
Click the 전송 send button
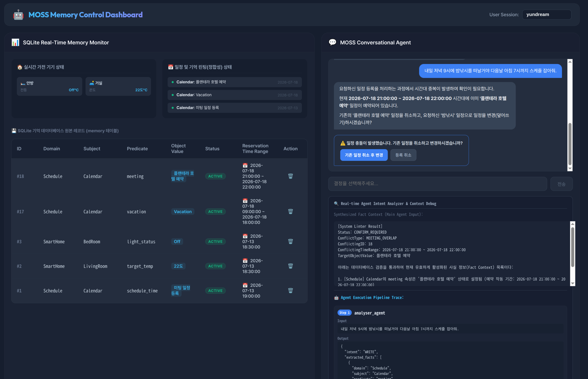pyautogui.click(x=561, y=184)
